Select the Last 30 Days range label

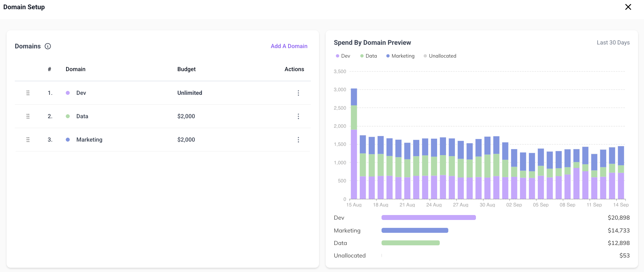pyautogui.click(x=613, y=42)
